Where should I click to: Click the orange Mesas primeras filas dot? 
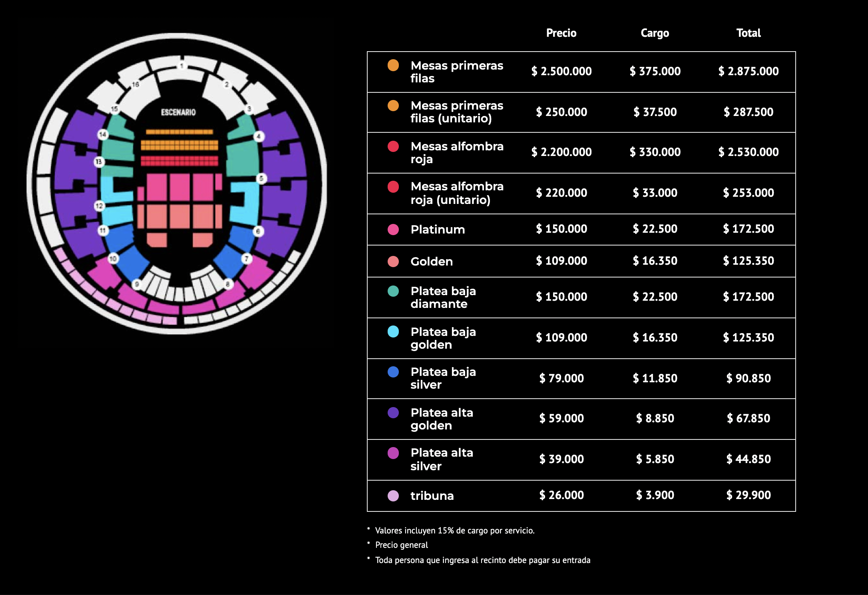click(x=393, y=65)
